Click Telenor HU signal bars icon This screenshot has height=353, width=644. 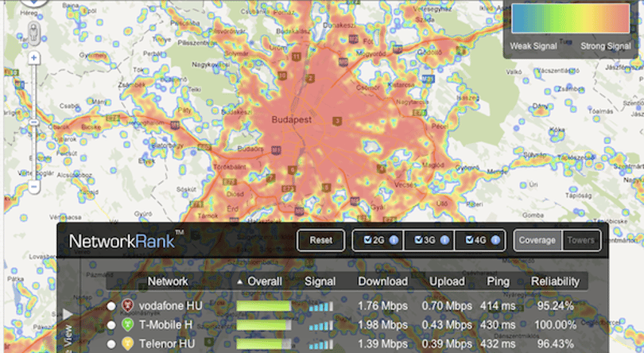coord(320,344)
